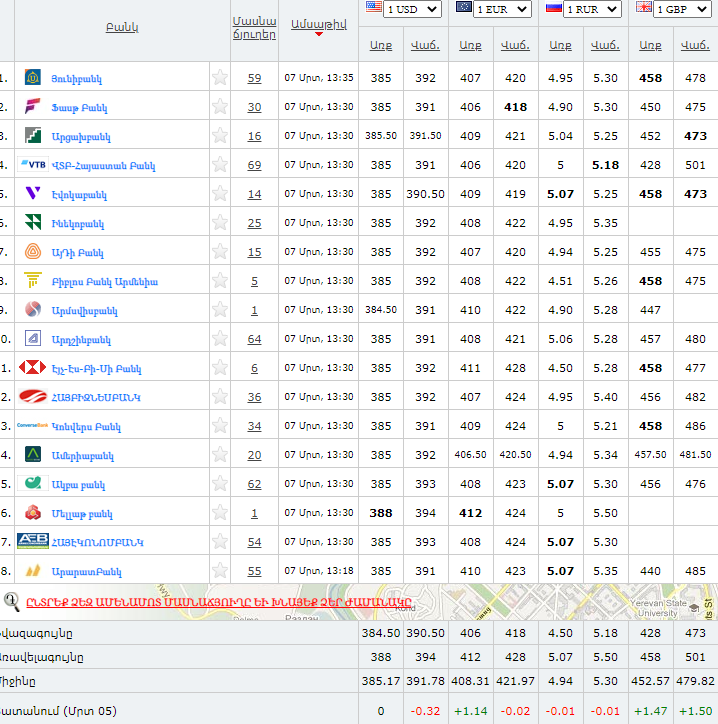The width and height of the screenshot is (718, 724).
Task: Toggle favorite star for Ameriabank row
Action: [220, 455]
